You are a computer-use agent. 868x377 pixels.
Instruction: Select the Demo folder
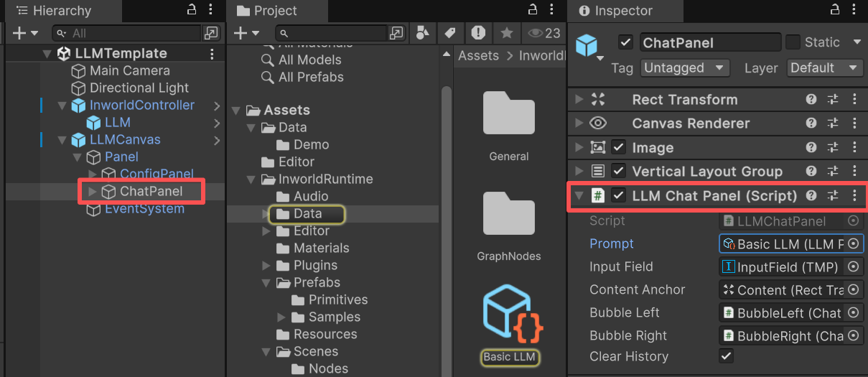click(x=311, y=144)
